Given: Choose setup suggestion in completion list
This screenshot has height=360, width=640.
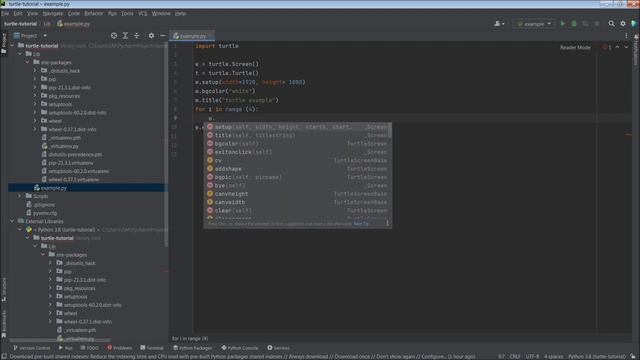Looking at the screenshot, I should (297, 127).
